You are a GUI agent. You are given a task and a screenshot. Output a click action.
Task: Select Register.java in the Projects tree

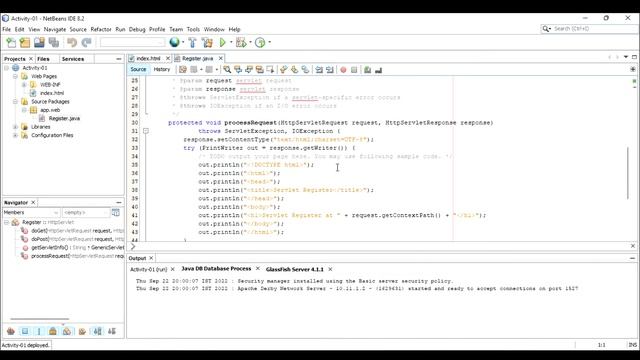pos(64,118)
